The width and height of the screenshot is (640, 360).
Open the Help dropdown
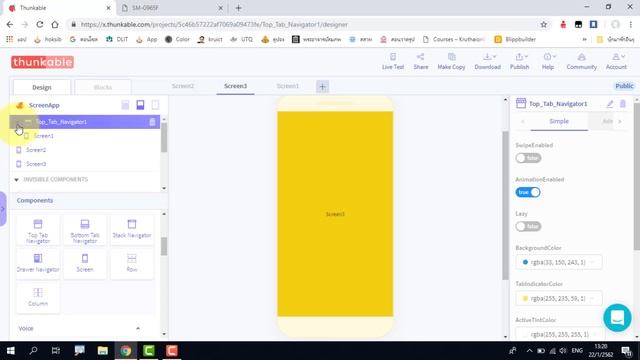pyautogui.click(x=548, y=61)
